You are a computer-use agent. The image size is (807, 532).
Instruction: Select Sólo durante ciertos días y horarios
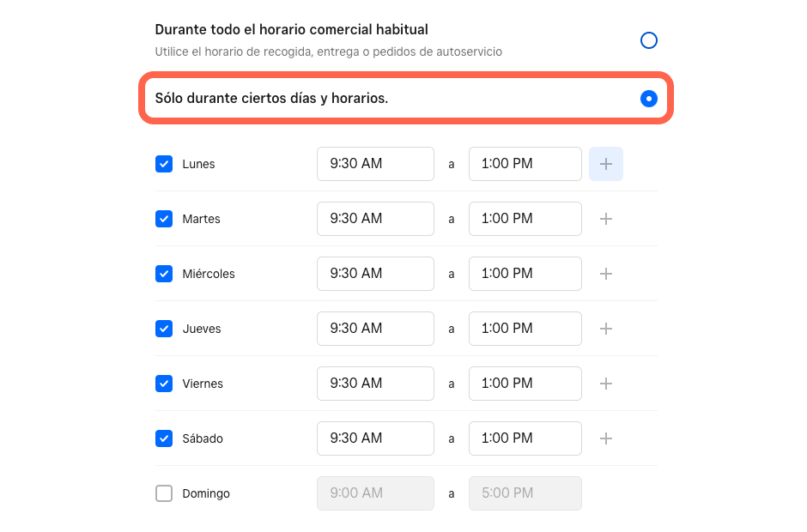648,99
